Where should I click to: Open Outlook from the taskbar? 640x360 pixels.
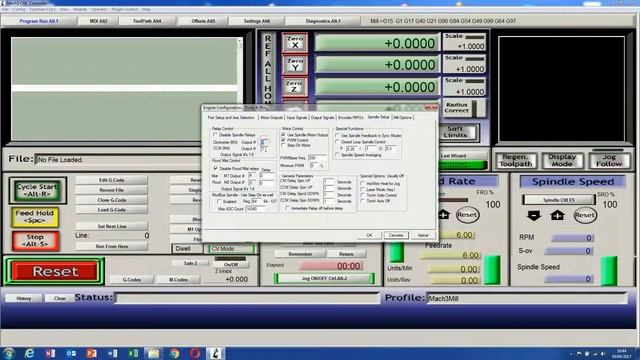click(71, 353)
